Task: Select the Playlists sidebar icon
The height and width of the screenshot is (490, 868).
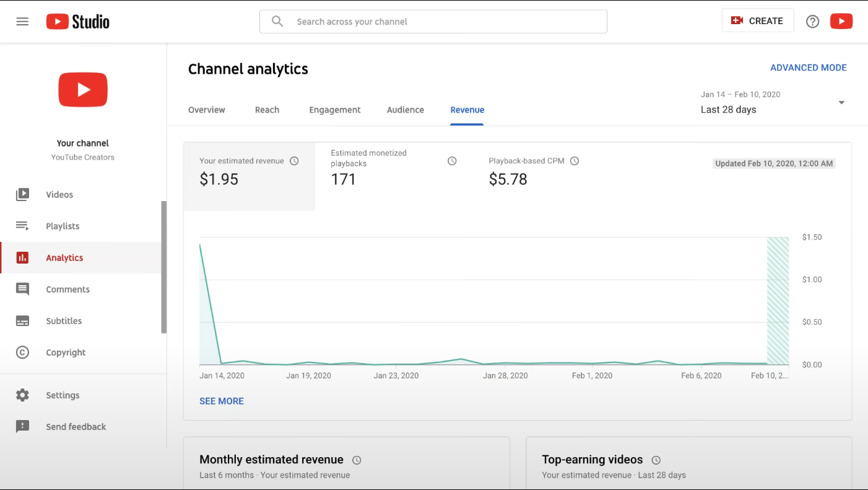Action: [22, 226]
